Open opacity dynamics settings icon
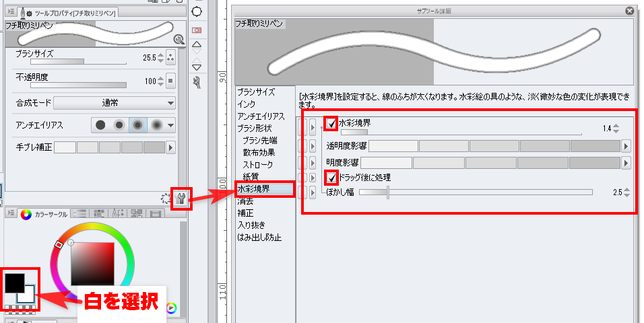The image size is (644, 323). 171,81
